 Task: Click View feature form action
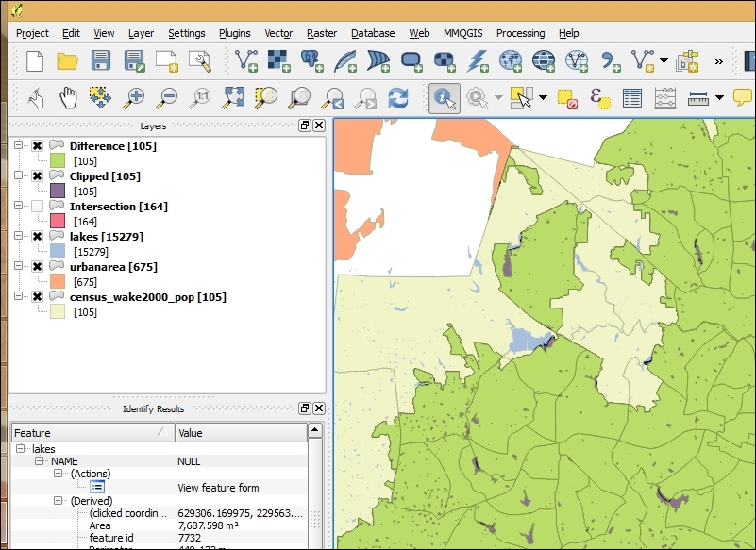(x=218, y=488)
